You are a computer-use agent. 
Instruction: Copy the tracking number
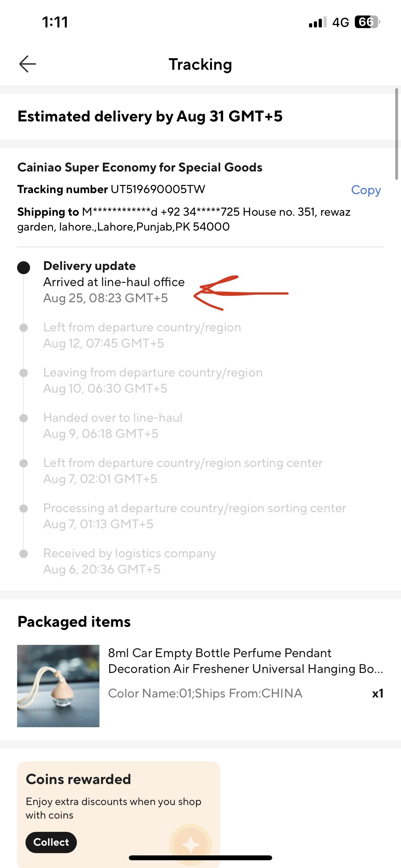pyautogui.click(x=365, y=190)
